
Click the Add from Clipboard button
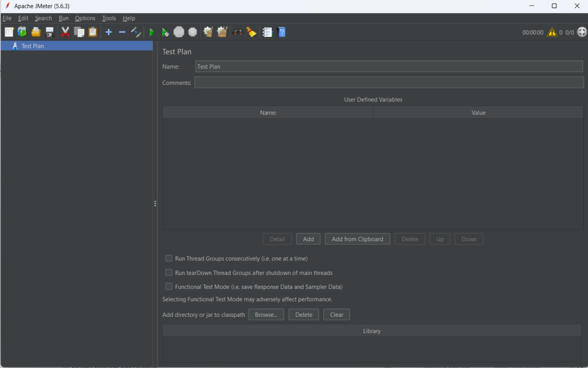pos(357,239)
